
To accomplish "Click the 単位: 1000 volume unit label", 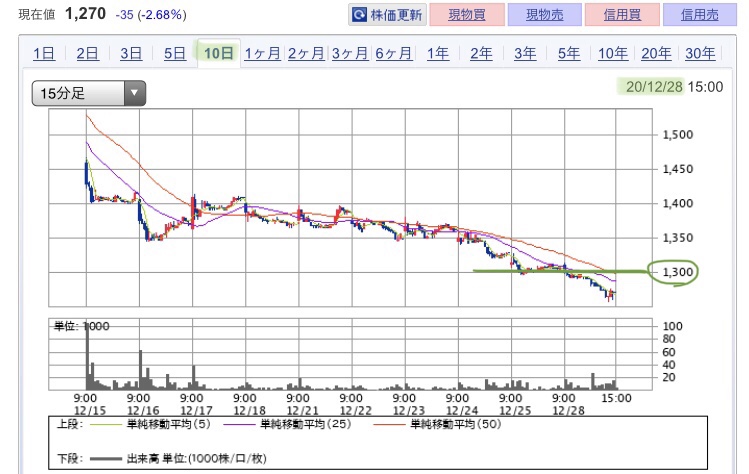I will click(81, 326).
